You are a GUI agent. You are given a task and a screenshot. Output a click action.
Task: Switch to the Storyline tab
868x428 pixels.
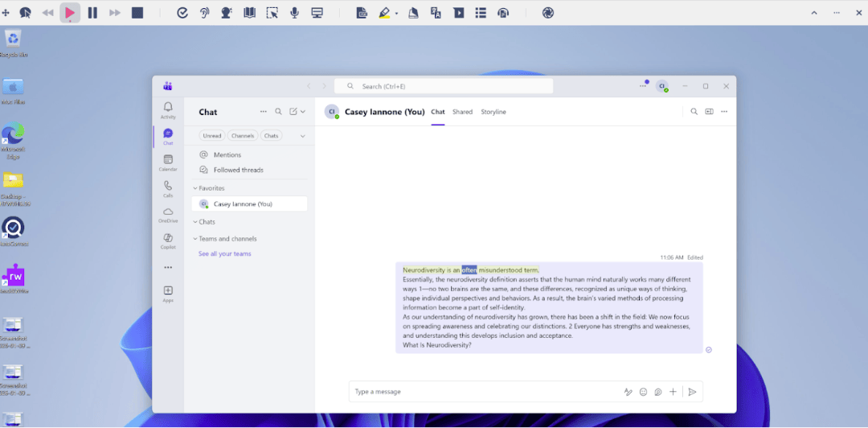tap(493, 112)
